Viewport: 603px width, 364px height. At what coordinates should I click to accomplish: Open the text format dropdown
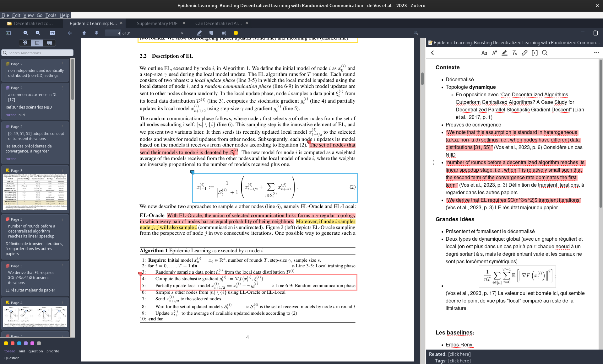[484, 53]
